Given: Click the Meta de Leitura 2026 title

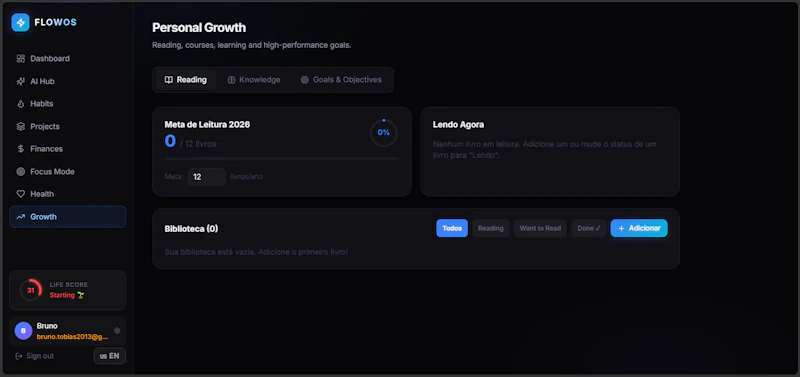Looking at the screenshot, I should (x=207, y=124).
